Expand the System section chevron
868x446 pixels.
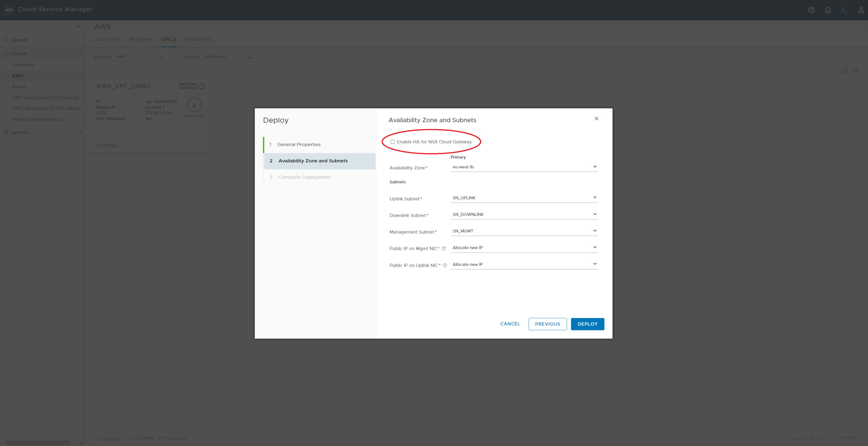coord(81,132)
